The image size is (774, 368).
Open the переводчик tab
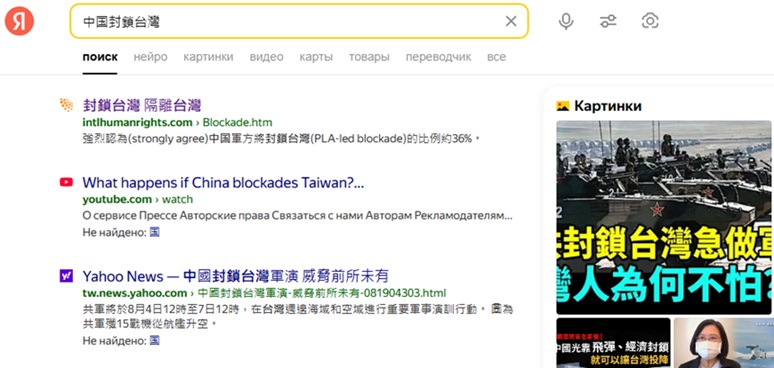pos(438,57)
